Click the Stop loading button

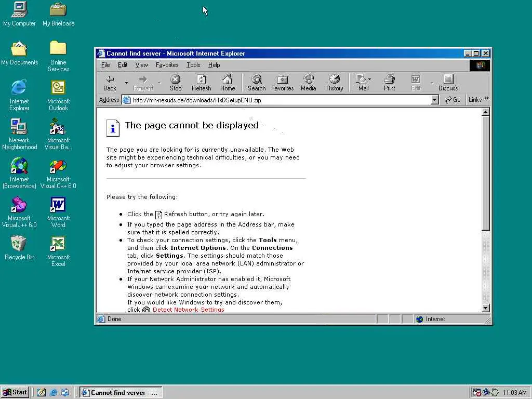(x=176, y=83)
